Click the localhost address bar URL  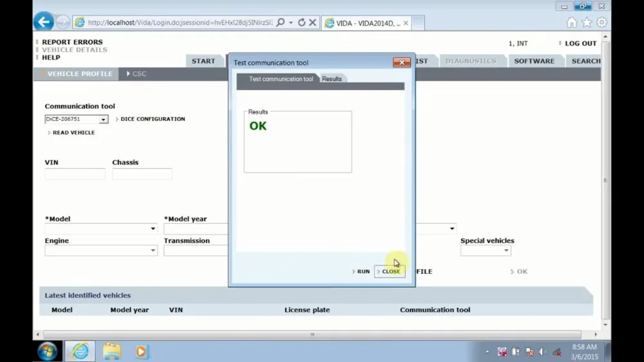pyautogui.click(x=180, y=23)
